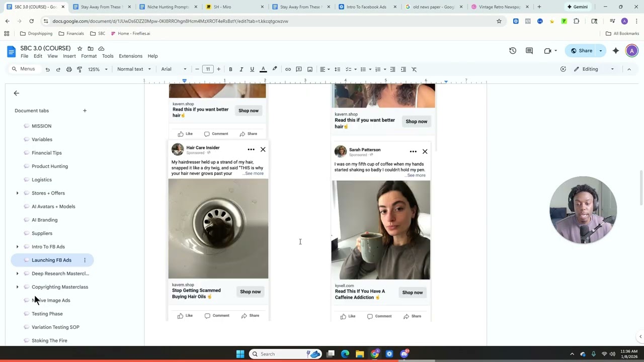This screenshot has height=362, width=644.
Task: Click Shop now on Hair Oils ad
Action: pyautogui.click(x=250, y=292)
